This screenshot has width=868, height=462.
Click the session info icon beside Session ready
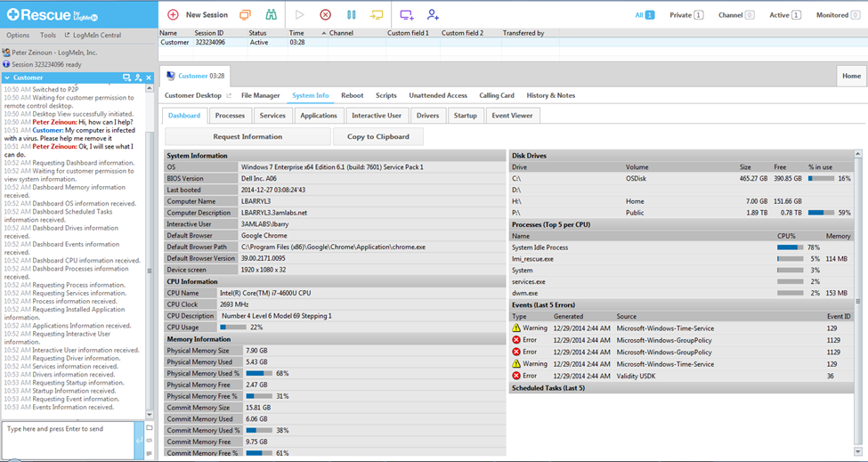[6, 64]
